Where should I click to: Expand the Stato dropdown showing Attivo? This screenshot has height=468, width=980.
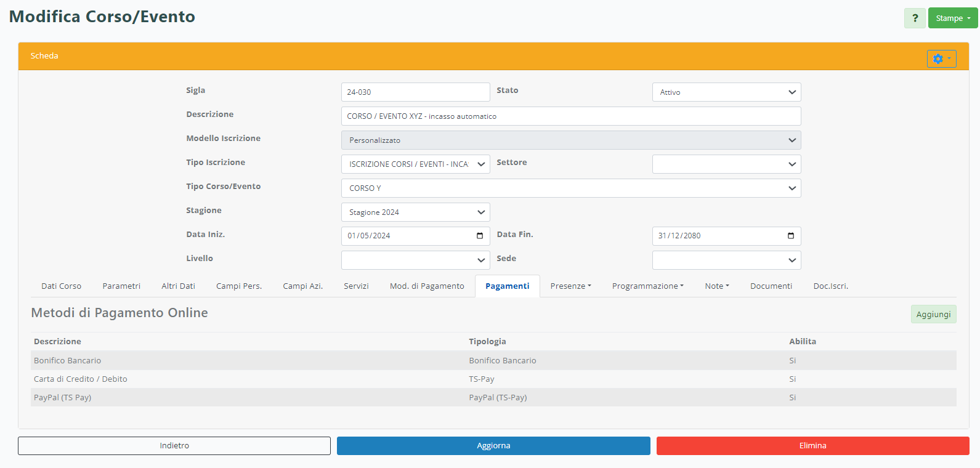pyautogui.click(x=726, y=92)
